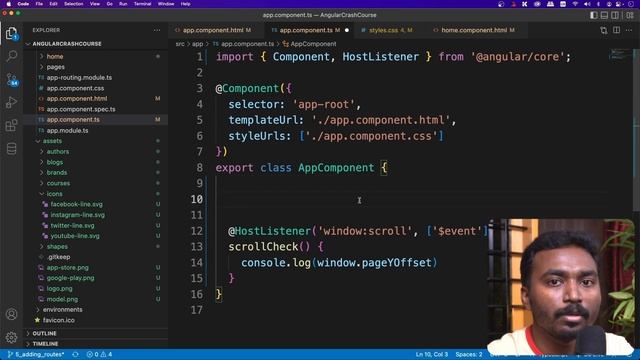Click the synchronize changes icon in status bar

click(76, 354)
